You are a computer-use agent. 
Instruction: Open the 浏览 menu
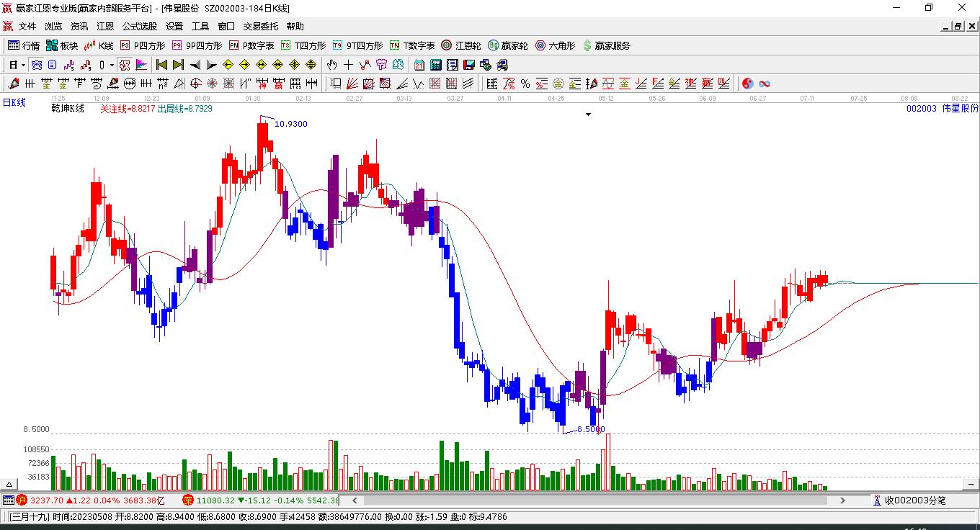click(x=53, y=27)
